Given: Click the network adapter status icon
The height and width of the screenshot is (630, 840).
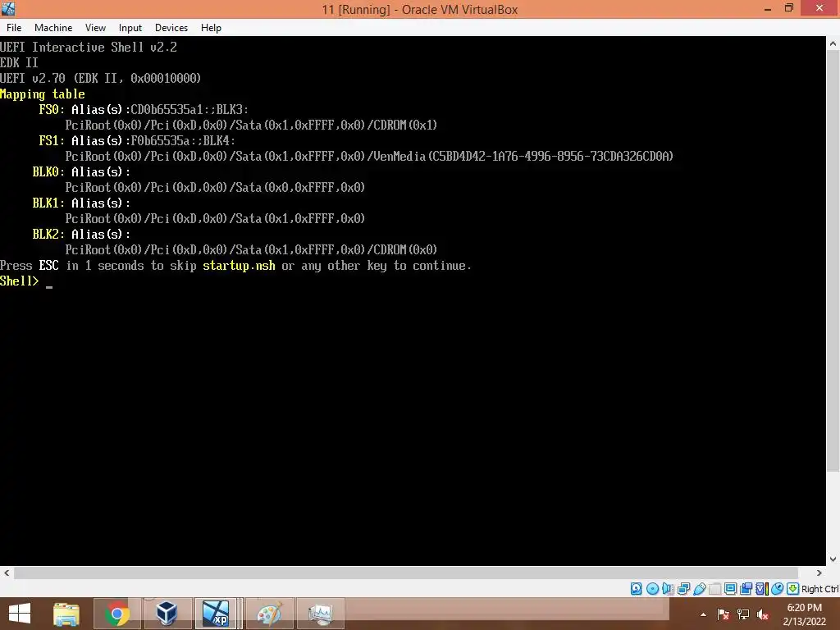Looking at the screenshot, I should point(683,589).
